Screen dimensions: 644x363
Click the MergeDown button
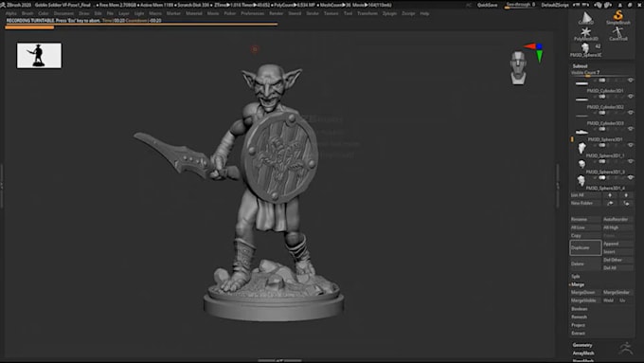point(585,292)
